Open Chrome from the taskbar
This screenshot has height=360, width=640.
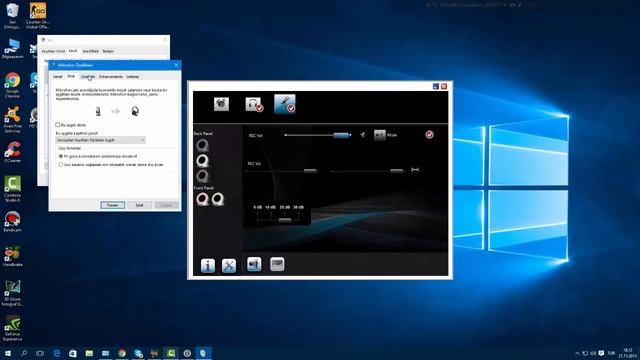122,353
